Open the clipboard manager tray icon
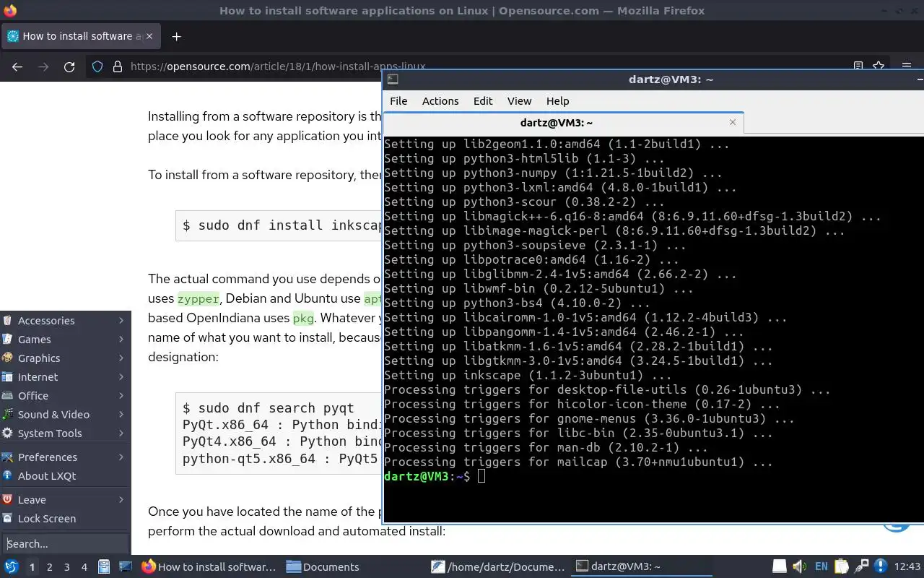This screenshot has height=578, width=924. coord(841,566)
